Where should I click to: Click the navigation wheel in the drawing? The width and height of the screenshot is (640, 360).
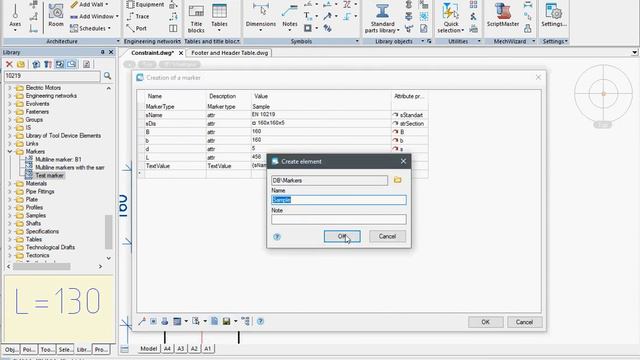tap(603, 93)
